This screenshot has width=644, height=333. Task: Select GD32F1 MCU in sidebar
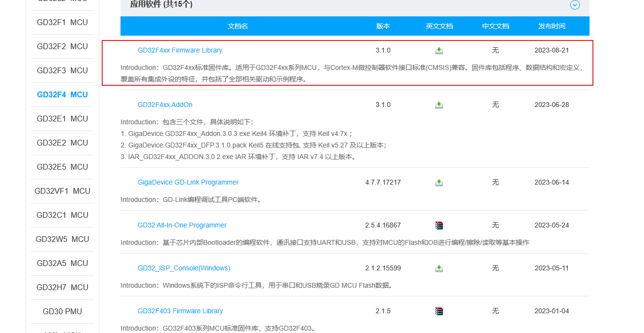click(x=63, y=22)
